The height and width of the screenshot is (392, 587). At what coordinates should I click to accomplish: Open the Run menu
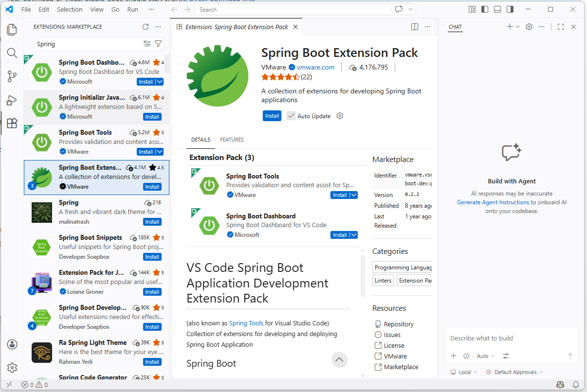[x=132, y=9]
